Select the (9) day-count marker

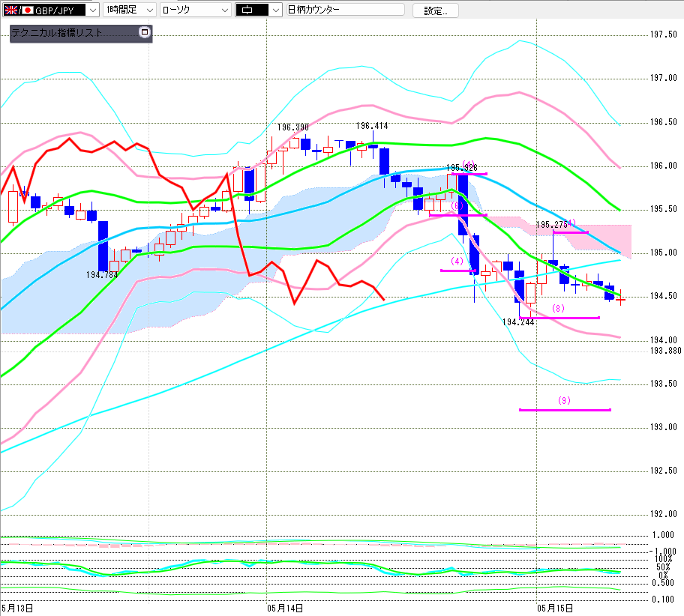click(x=564, y=400)
